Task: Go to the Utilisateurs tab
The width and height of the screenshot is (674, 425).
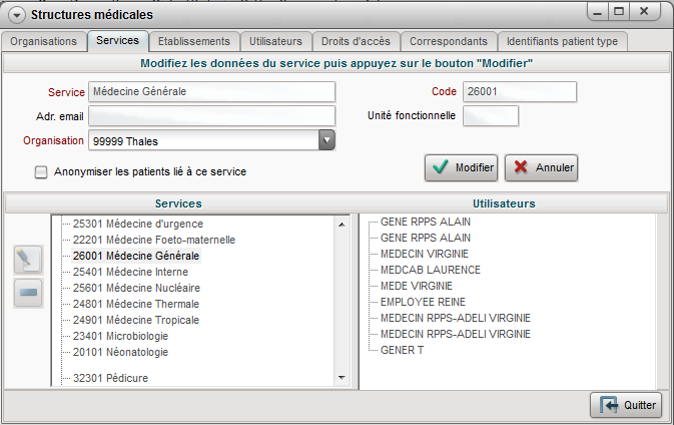Action: [x=275, y=41]
